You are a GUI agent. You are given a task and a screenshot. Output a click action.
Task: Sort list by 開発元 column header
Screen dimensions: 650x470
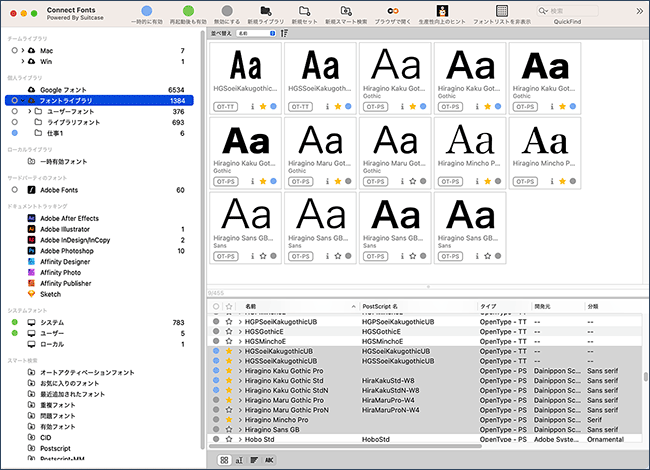(558, 306)
